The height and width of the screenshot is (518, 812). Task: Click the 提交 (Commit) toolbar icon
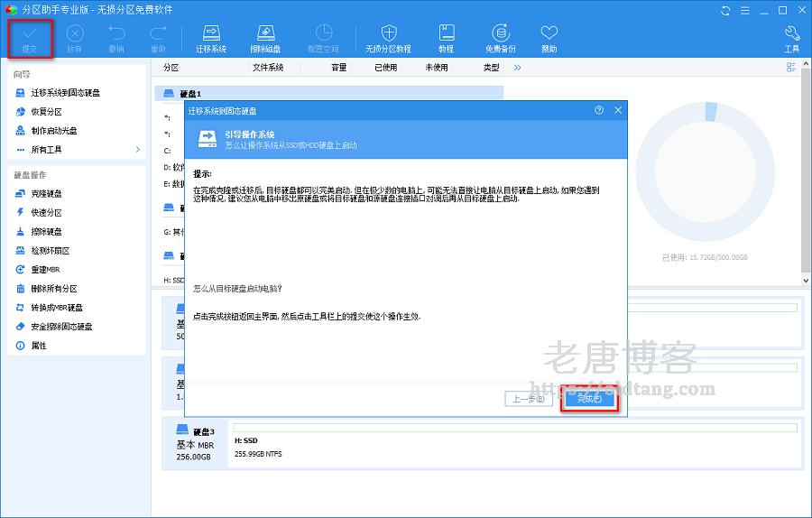point(30,37)
